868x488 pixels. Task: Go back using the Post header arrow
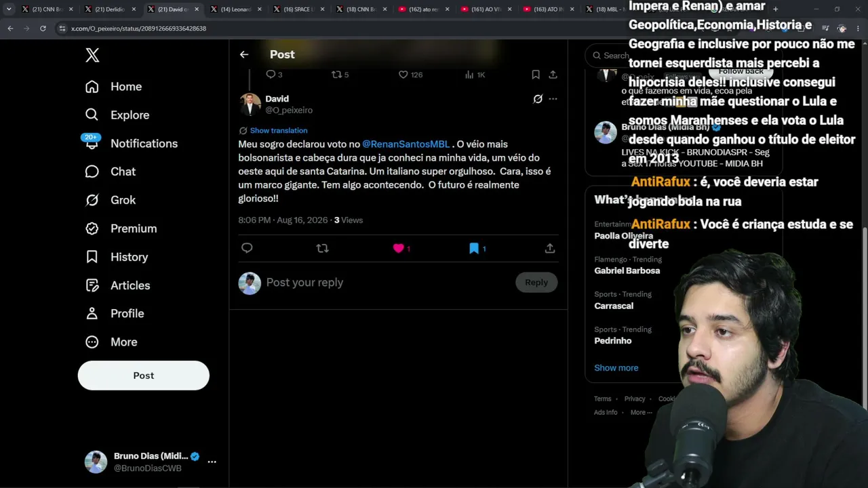pos(244,54)
